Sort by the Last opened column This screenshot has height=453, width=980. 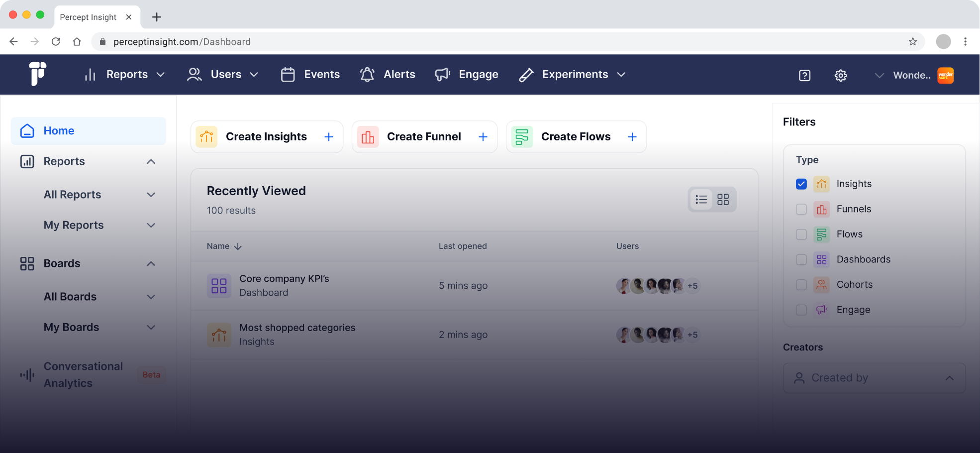pos(463,246)
